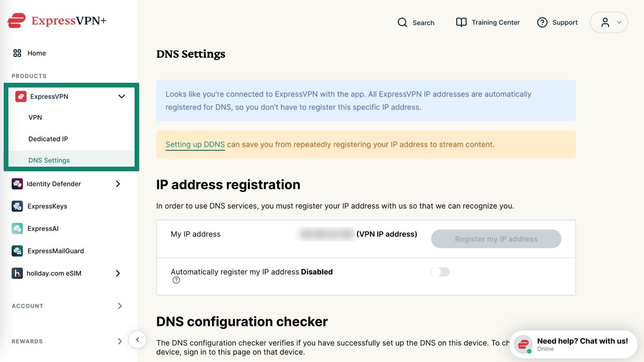Open ExpressKeys from the sidebar
Screen dimensions: 644x362
47,206
